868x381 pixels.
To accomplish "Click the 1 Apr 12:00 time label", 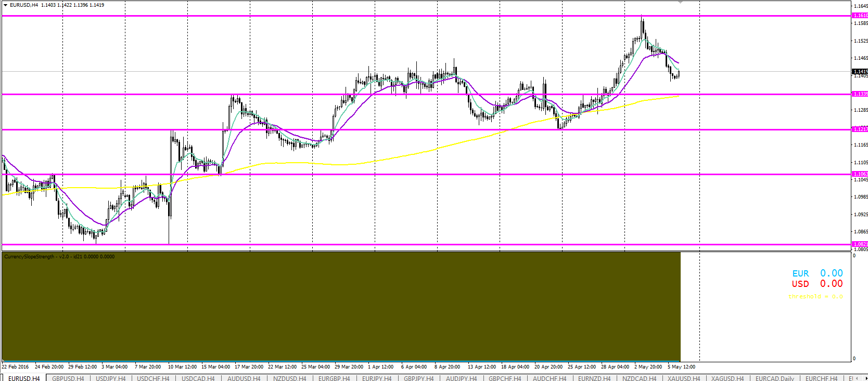I will click(381, 367).
